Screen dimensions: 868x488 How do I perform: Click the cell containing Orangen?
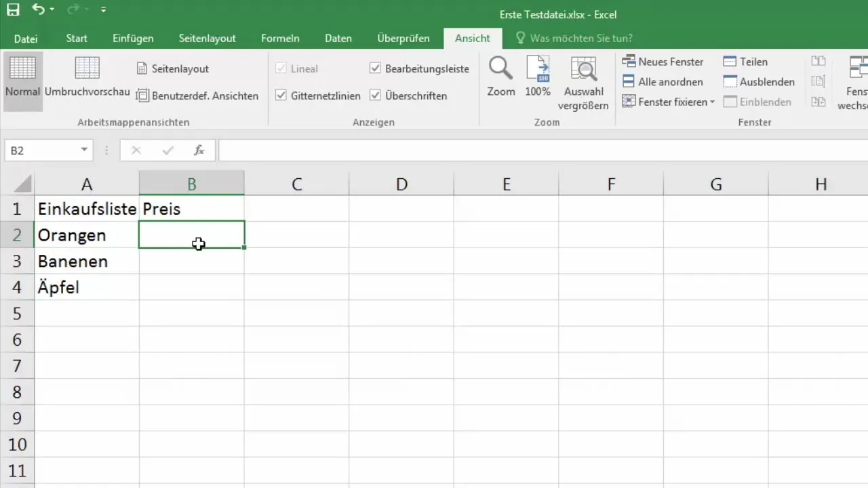87,235
